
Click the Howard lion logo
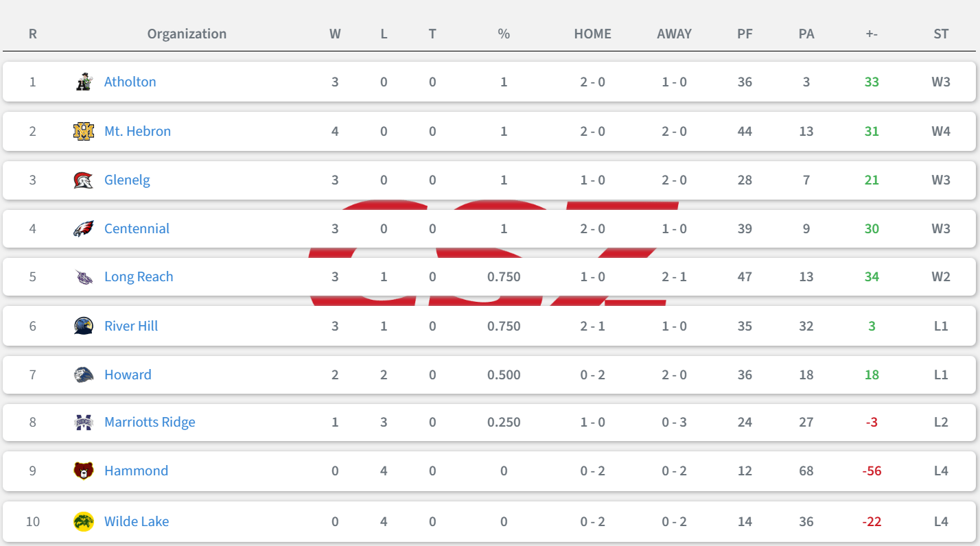(84, 375)
